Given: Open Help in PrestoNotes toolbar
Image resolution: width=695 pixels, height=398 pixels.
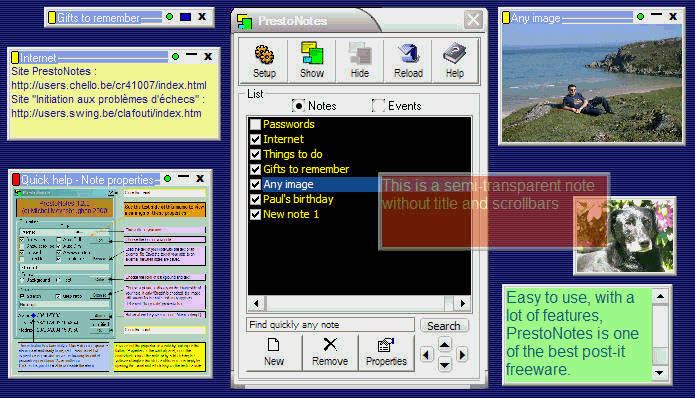Looking at the screenshot, I should 455,61.
